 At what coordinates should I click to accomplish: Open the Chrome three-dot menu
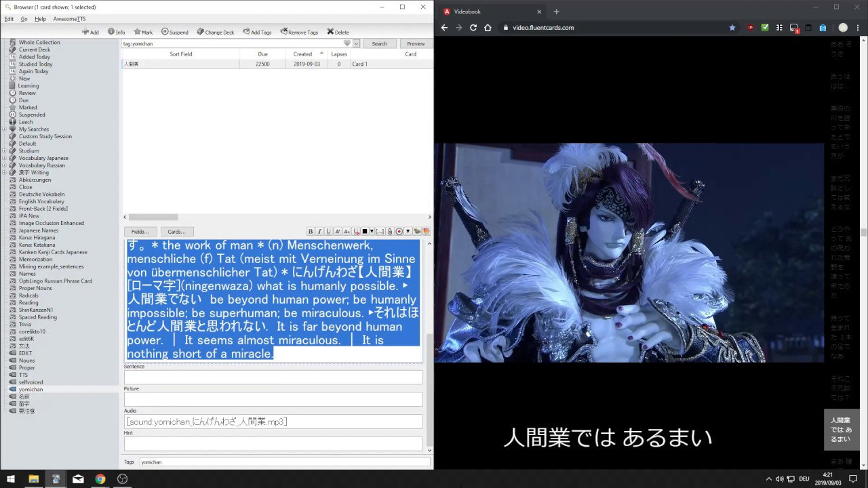tap(859, 28)
